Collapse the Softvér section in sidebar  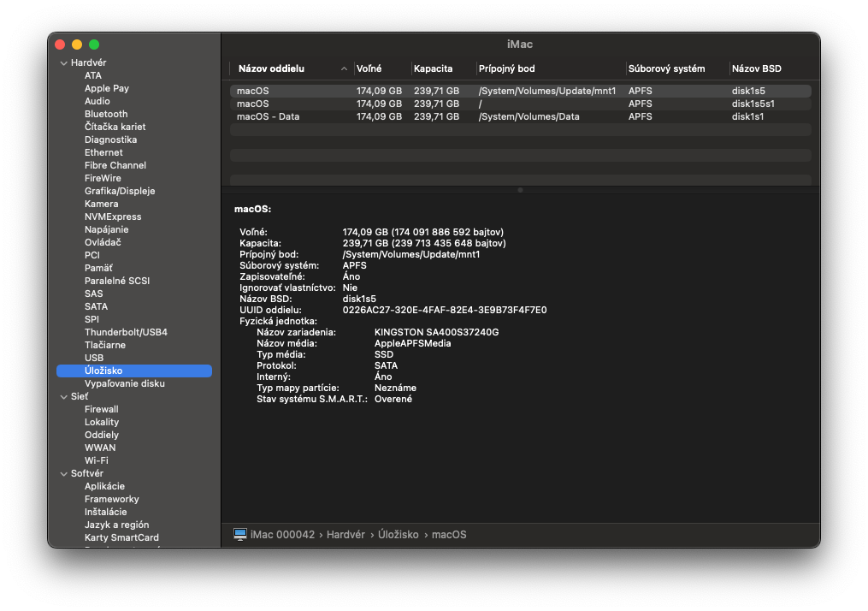coord(63,474)
